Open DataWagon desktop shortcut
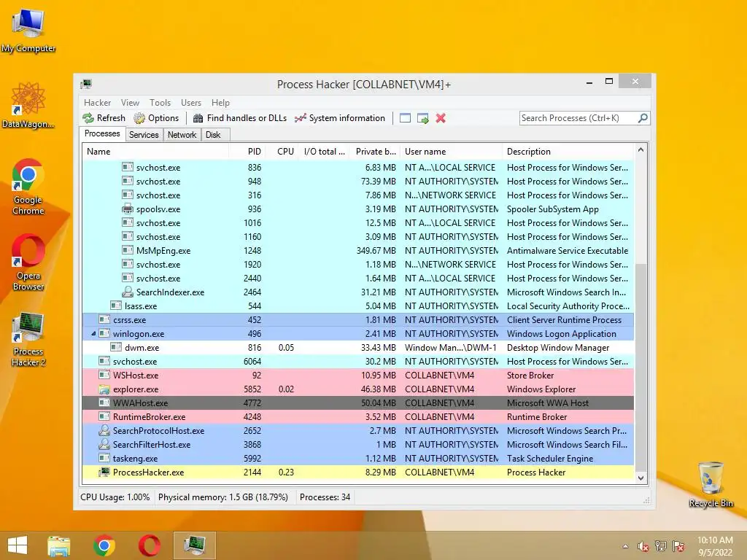 tap(28, 105)
